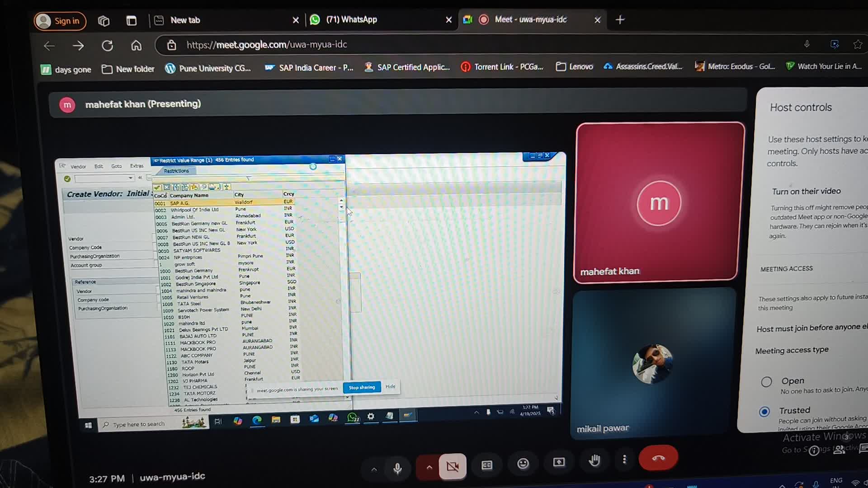Open the Goto menu in SAP window
868x488 pixels.
tap(117, 166)
